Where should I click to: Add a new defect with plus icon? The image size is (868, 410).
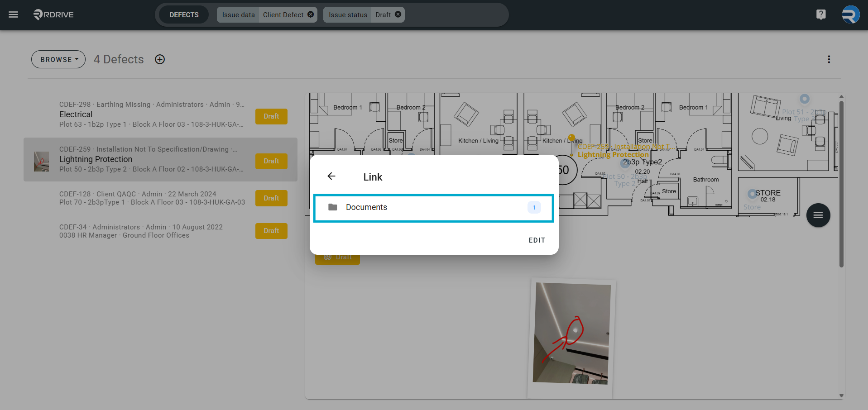[160, 59]
